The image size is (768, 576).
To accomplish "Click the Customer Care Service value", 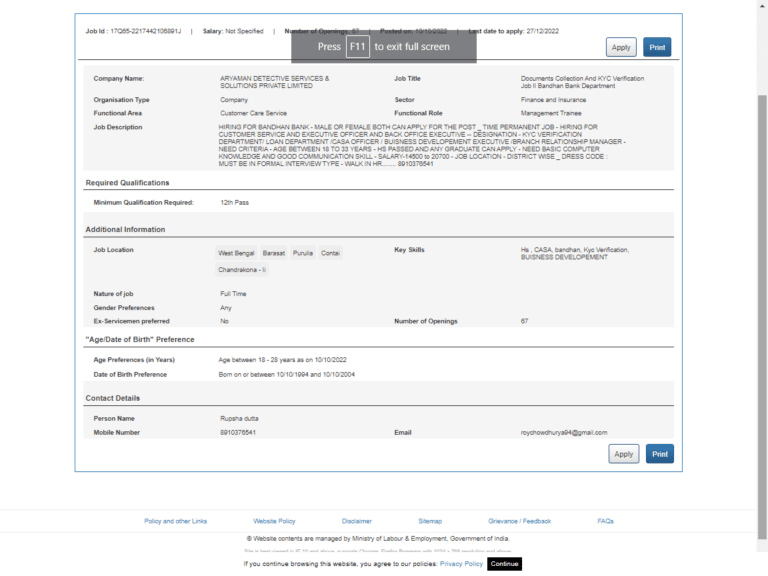I will tap(253, 113).
